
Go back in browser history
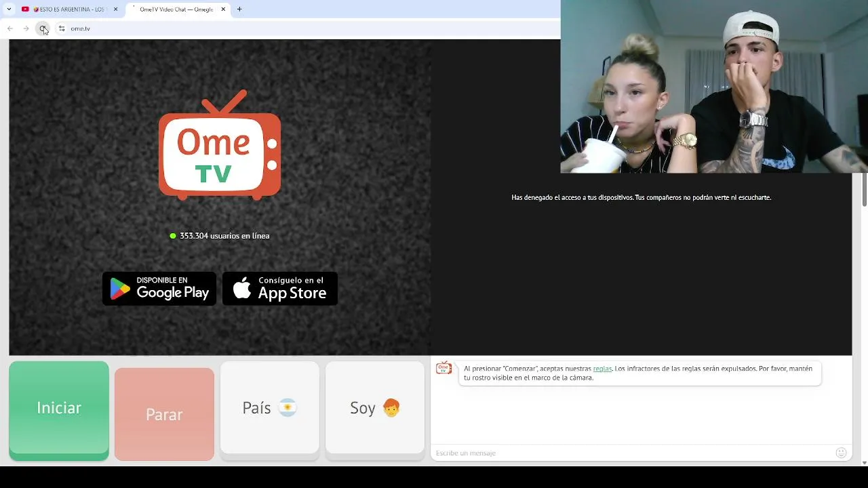coord(10,28)
